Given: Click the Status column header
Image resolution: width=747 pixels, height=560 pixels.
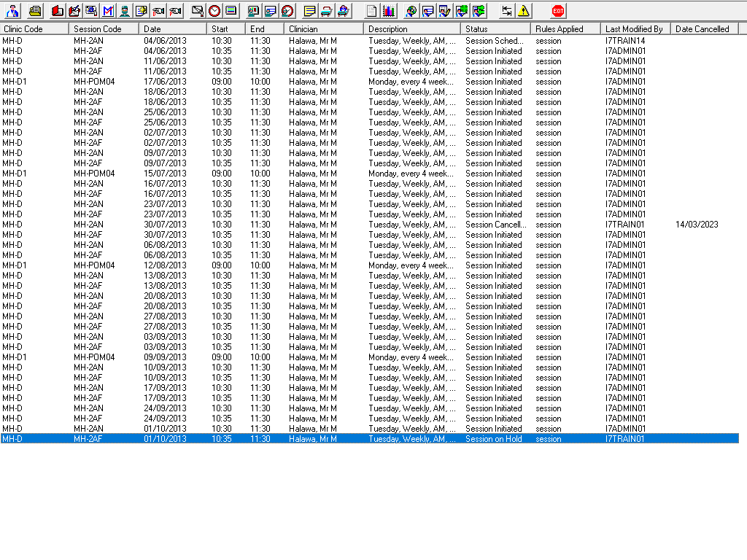Looking at the screenshot, I should coord(495,28).
